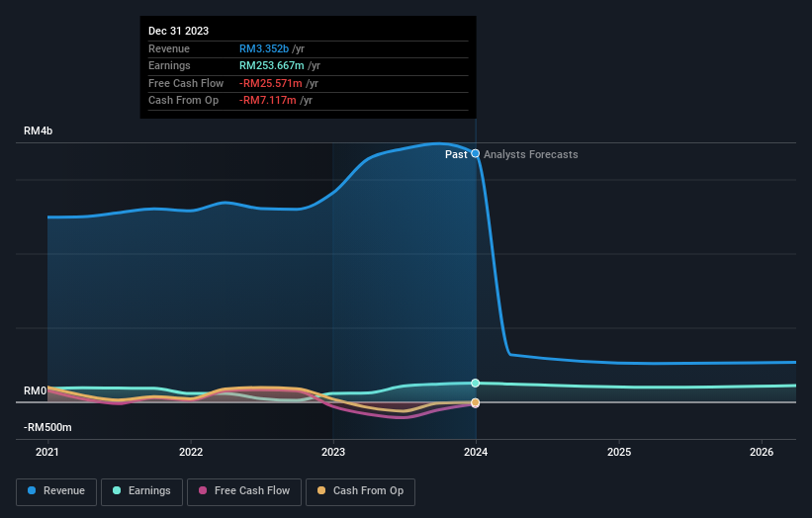Click the Earnings row label in tooltip
Screen dimensions: 812x518
[x=169, y=65]
